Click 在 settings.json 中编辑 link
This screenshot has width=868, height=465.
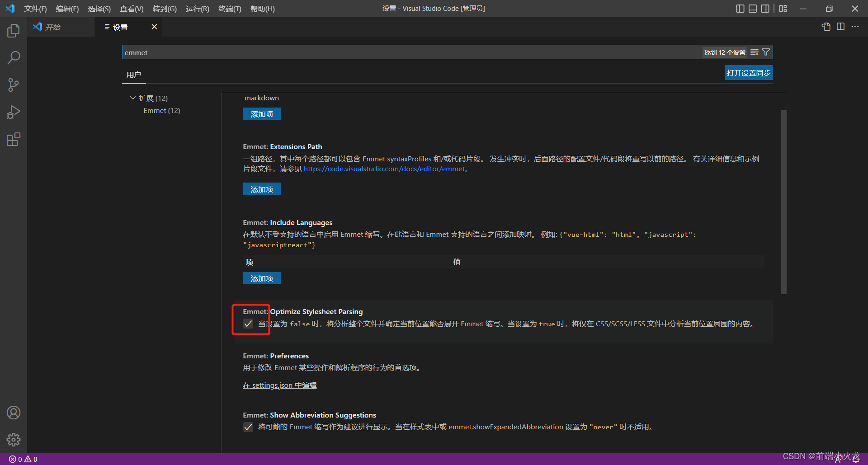[x=280, y=385]
